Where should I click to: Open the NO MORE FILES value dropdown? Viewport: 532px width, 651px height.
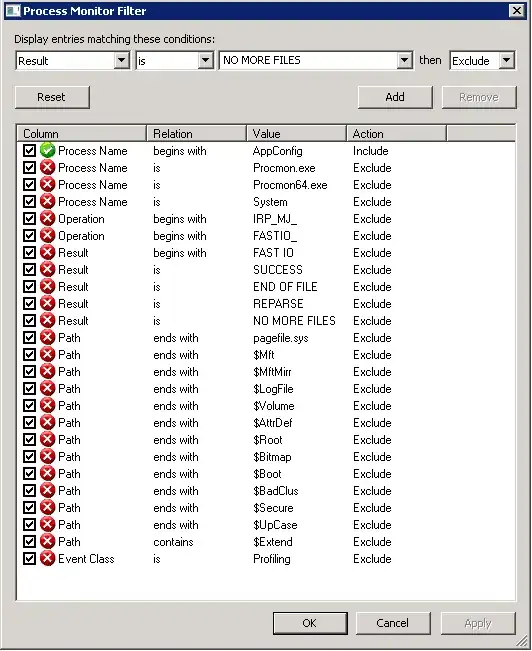coord(404,61)
